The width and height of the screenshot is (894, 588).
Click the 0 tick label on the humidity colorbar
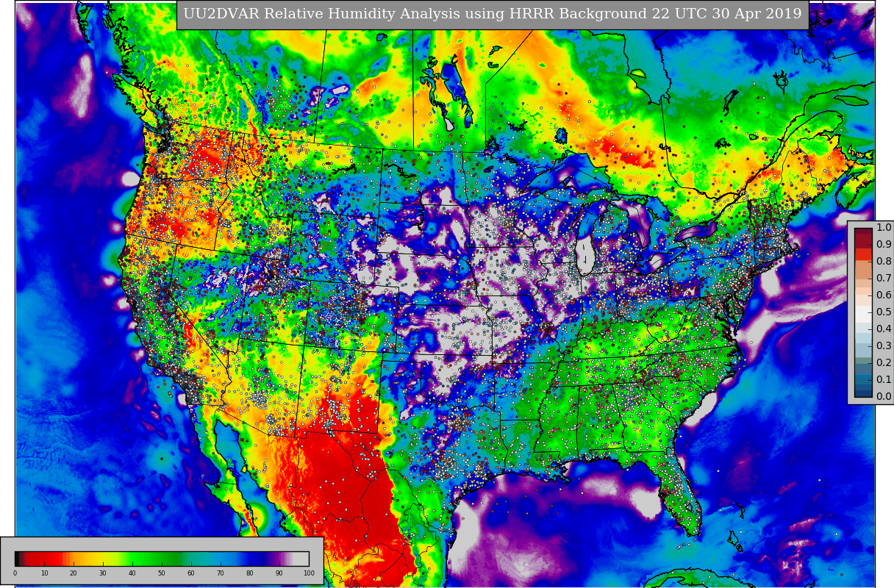tap(15, 573)
